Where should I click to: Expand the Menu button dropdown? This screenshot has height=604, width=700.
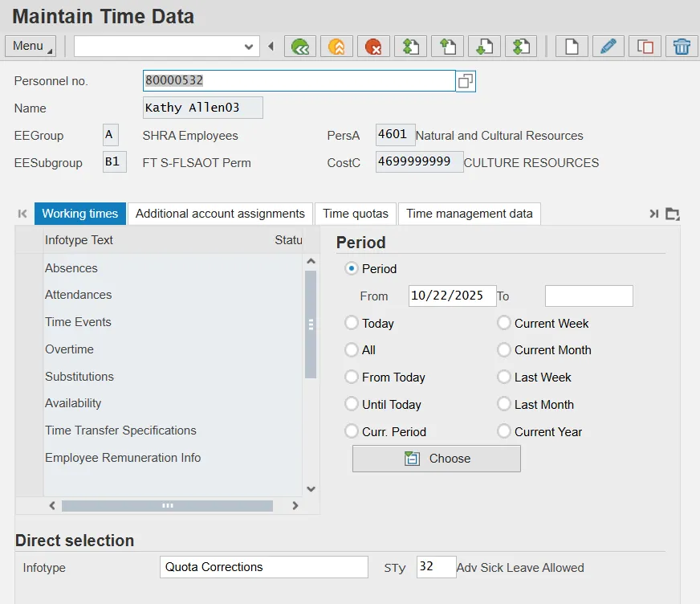[31, 47]
